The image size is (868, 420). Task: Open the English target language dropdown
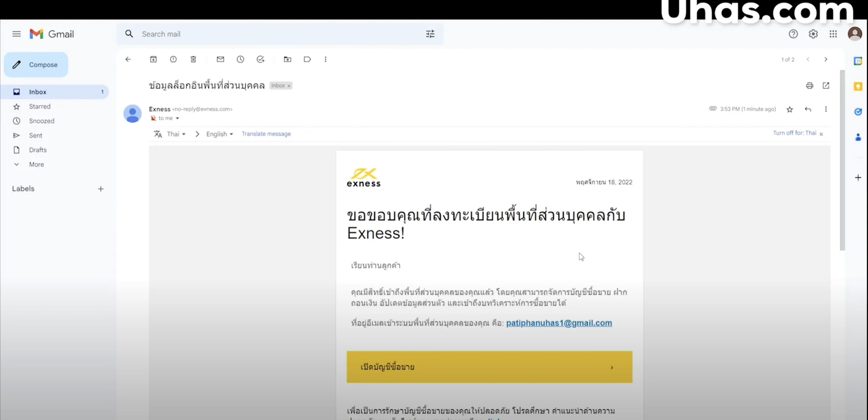(x=219, y=134)
